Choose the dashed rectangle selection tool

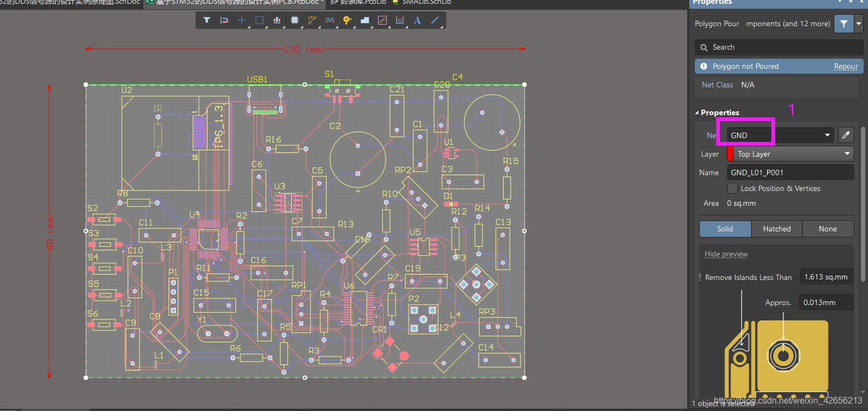pyautogui.click(x=259, y=20)
